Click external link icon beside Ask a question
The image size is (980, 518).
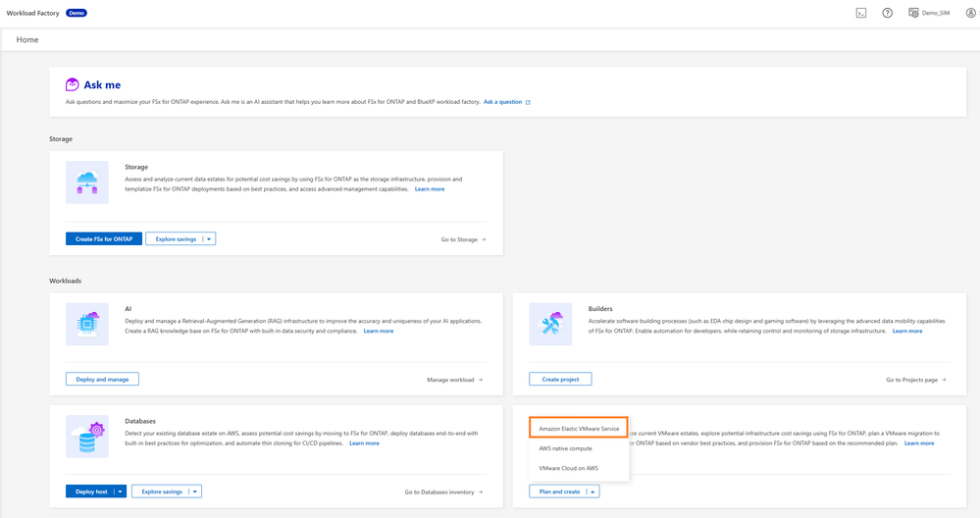tap(528, 102)
